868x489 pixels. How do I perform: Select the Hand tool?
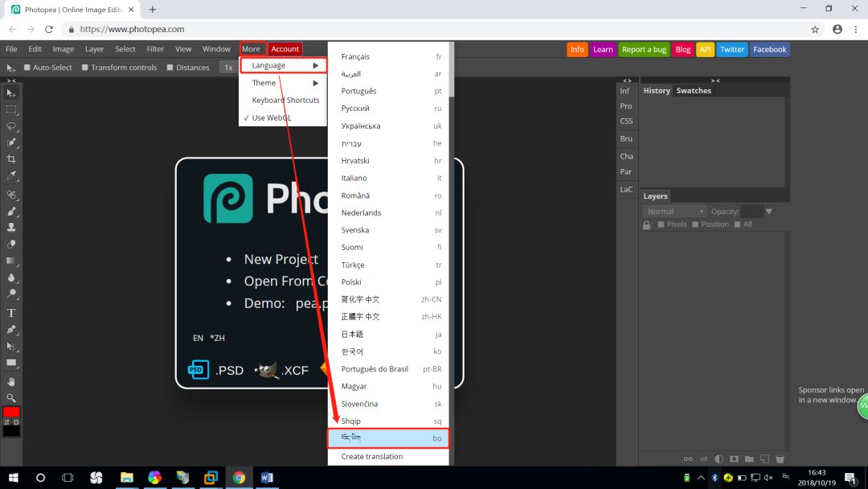(x=11, y=381)
